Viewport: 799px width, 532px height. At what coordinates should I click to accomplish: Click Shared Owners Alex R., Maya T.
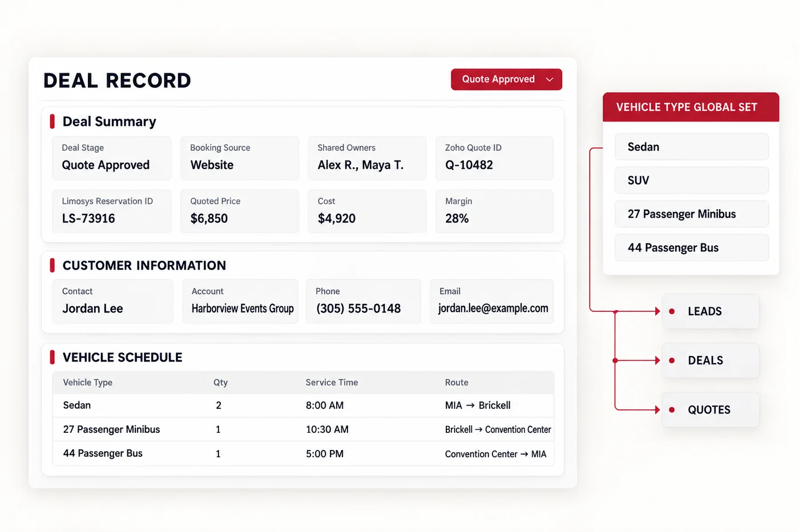coord(367,158)
